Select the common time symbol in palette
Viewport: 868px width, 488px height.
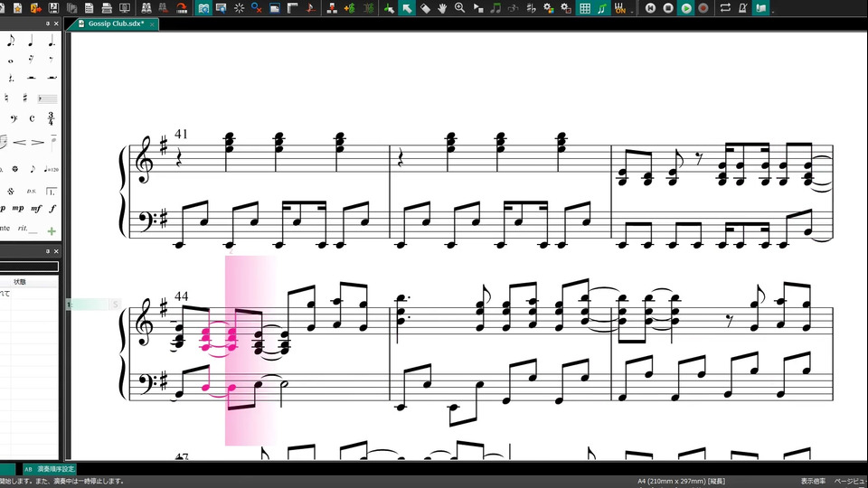(x=33, y=117)
